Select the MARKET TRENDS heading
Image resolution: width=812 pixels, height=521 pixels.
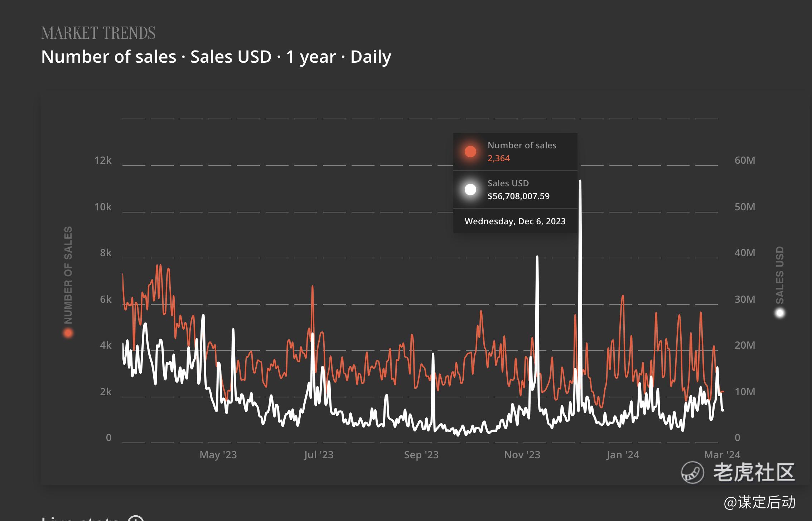pyautogui.click(x=98, y=33)
